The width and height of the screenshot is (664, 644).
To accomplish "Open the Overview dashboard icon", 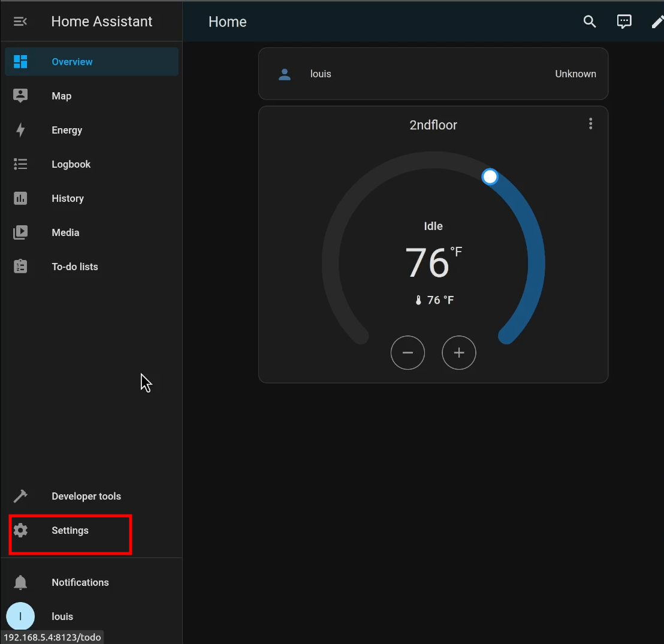I will [20, 62].
